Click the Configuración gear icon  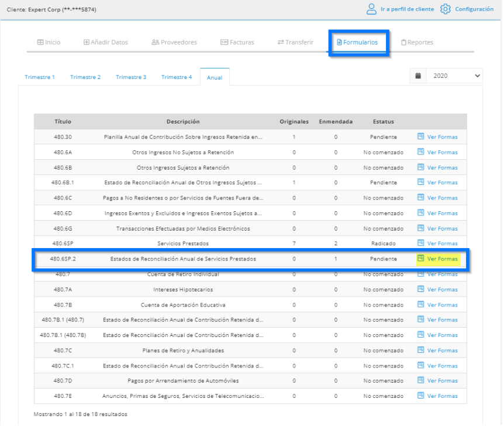click(x=447, y=9)
